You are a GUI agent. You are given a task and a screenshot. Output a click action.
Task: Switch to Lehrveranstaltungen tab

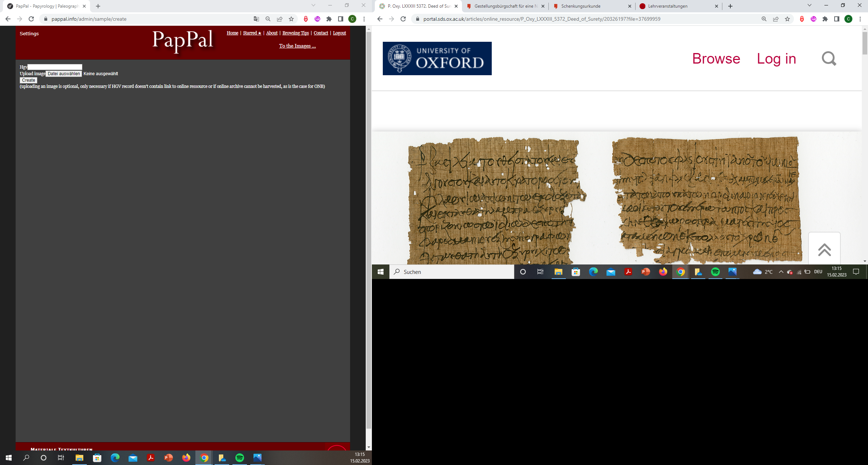(679, 6)
